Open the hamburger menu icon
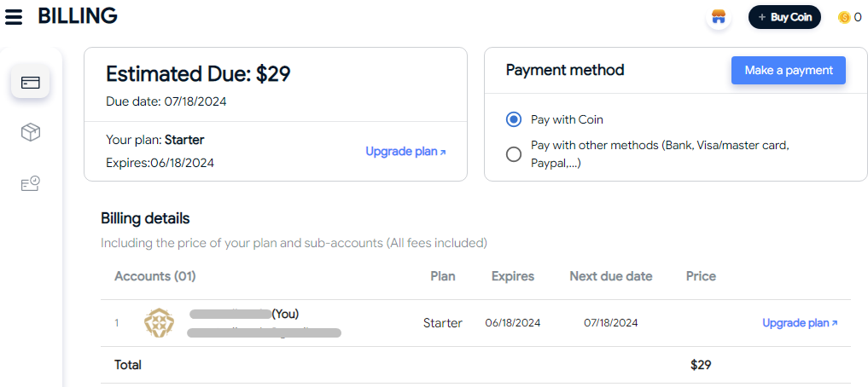The image size is (868, 387). coord(14,16)
